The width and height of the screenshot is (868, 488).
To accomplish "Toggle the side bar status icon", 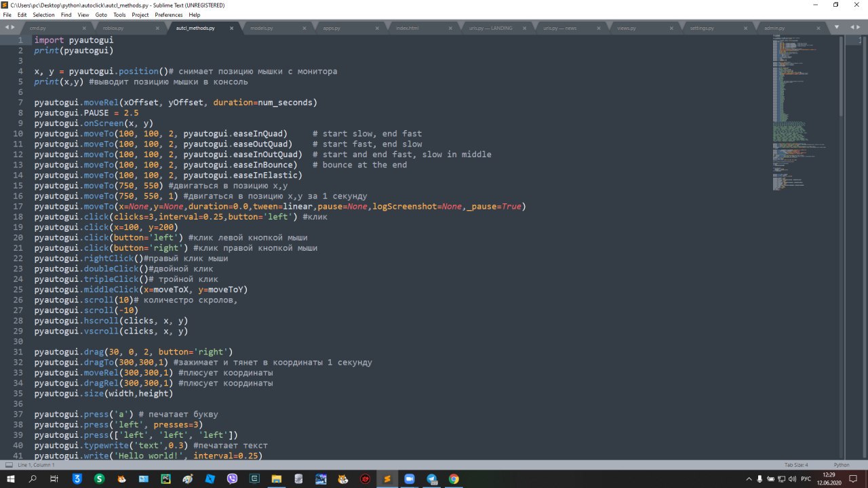I will pos(9,465).
